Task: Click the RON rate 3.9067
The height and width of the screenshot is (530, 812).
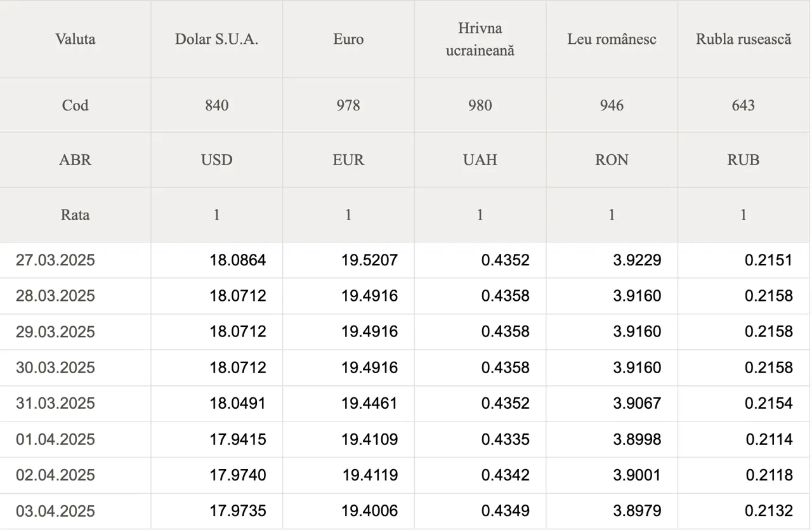Action: [637, 403]
